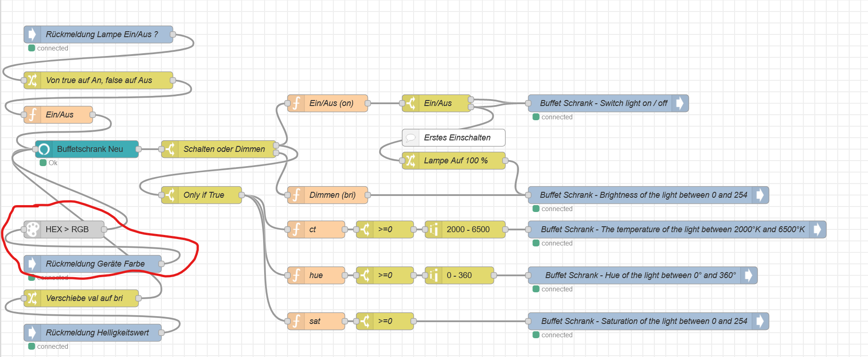The width and height of the screenshot is (868, 357).
Task: Click the output arrow icon on the temperature node
Action: (818, 229)
